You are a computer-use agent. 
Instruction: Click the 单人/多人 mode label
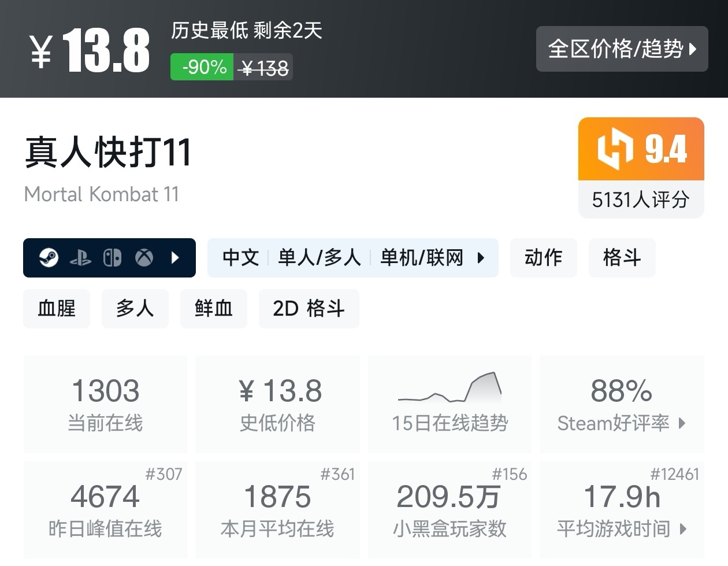[x=320, y=258]
